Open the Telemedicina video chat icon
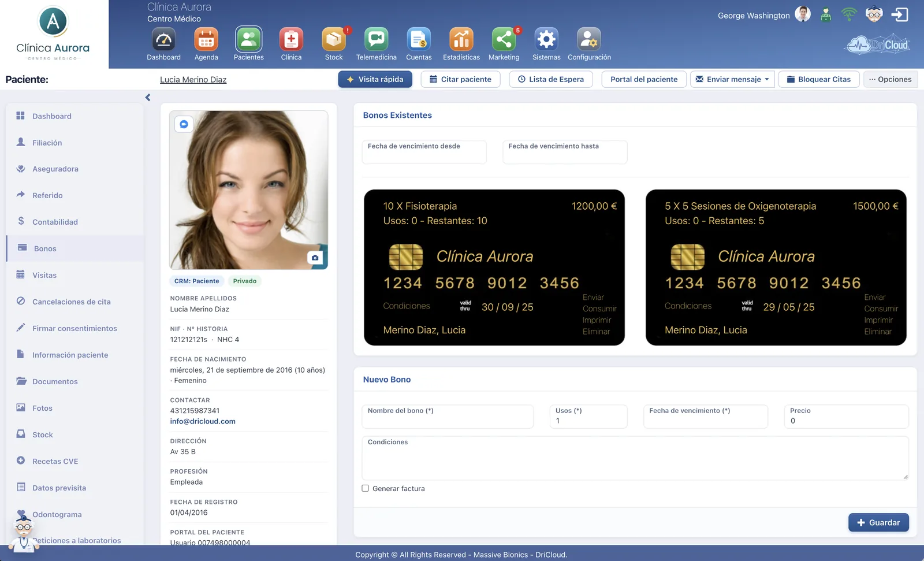 tap(377, 40)
